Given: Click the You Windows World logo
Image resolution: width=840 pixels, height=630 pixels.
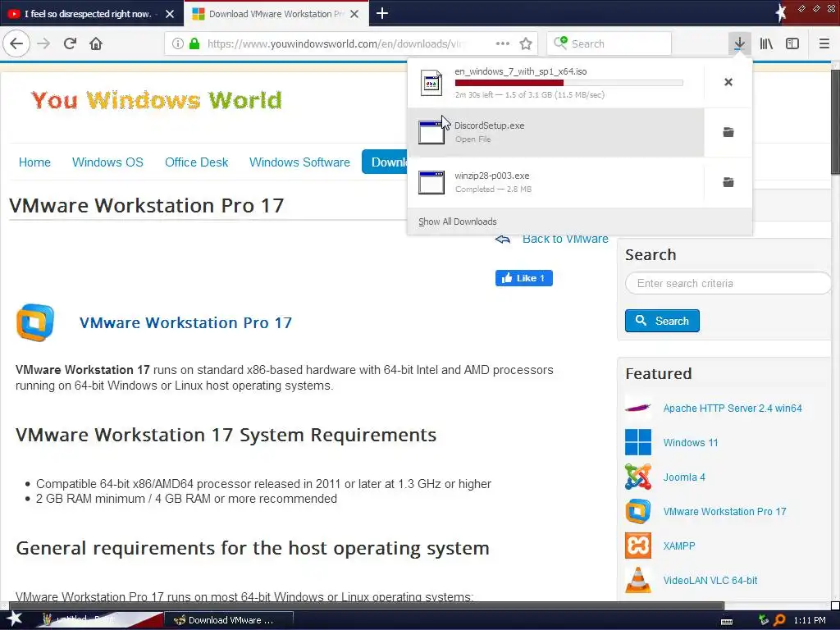Looking at the screenshot, I should (157, 99).
